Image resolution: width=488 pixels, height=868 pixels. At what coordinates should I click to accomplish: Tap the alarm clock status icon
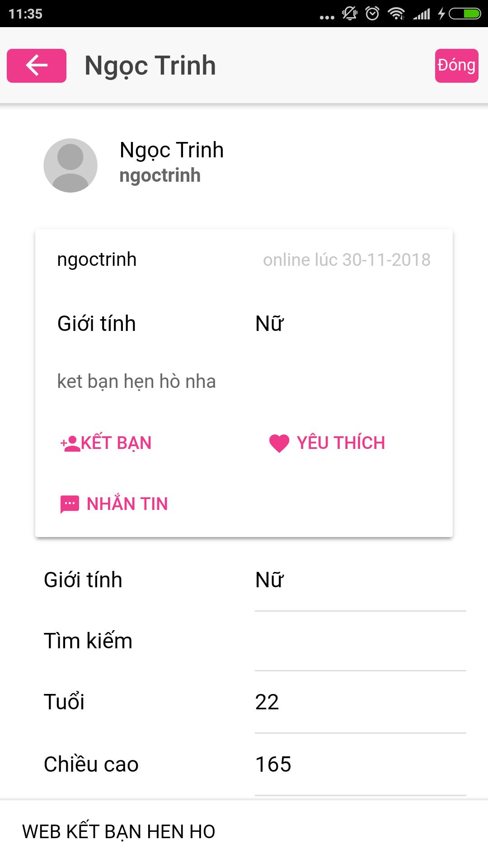pyautogui.click(x=372, y=14)
